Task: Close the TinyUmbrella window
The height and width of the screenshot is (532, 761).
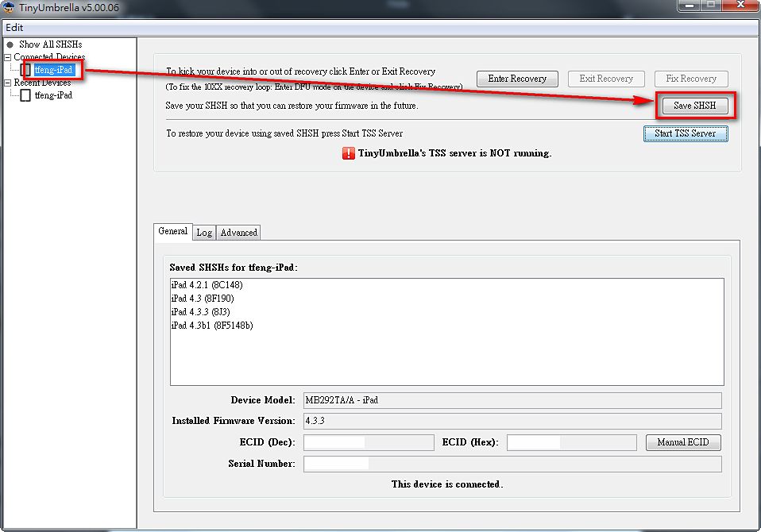Action: point(740,6)
